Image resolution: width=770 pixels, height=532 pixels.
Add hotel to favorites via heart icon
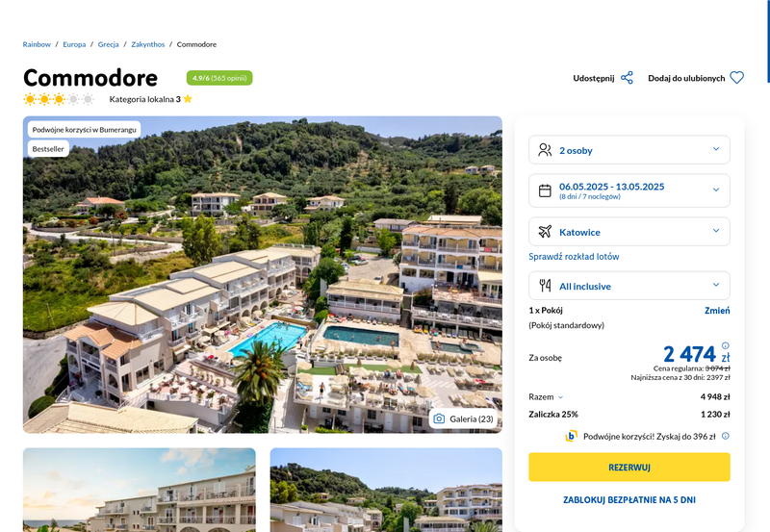(x=736, y=78)
